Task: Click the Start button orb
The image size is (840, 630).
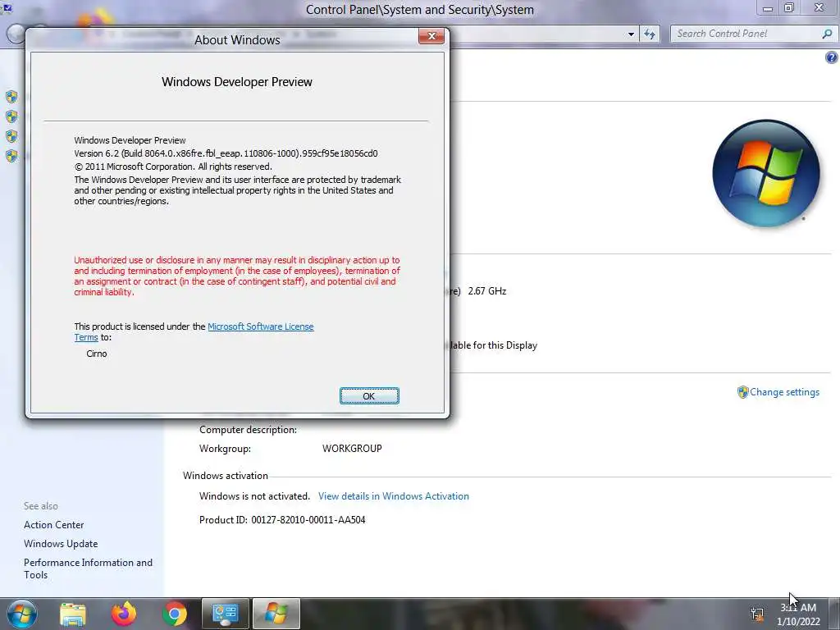Action: 22,614
